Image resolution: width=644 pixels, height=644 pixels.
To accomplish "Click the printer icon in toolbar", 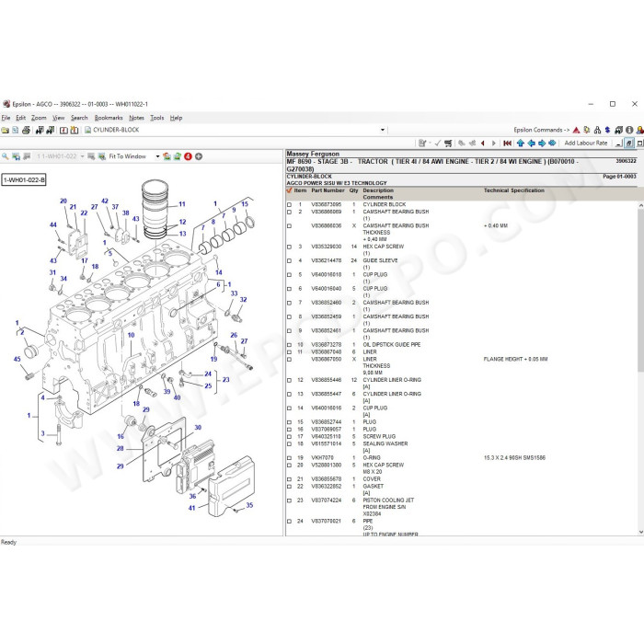I will coord(26,131).
